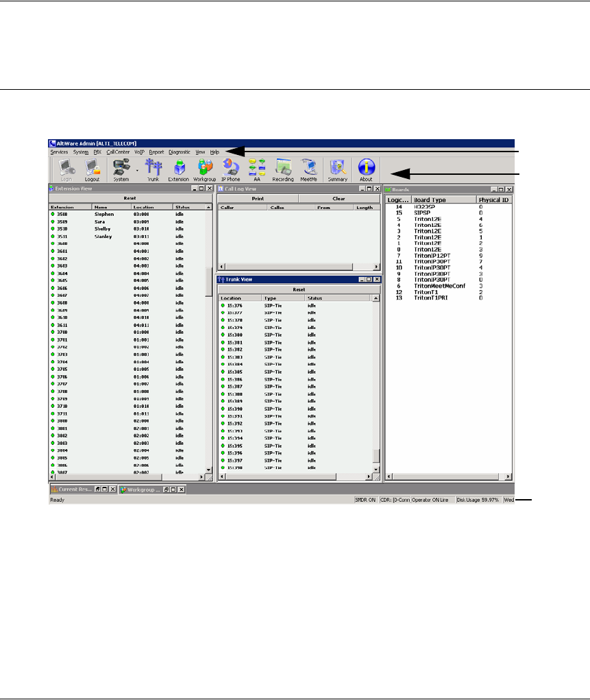
Task: Open the Diagnostic menu
Action: [180, 152]
